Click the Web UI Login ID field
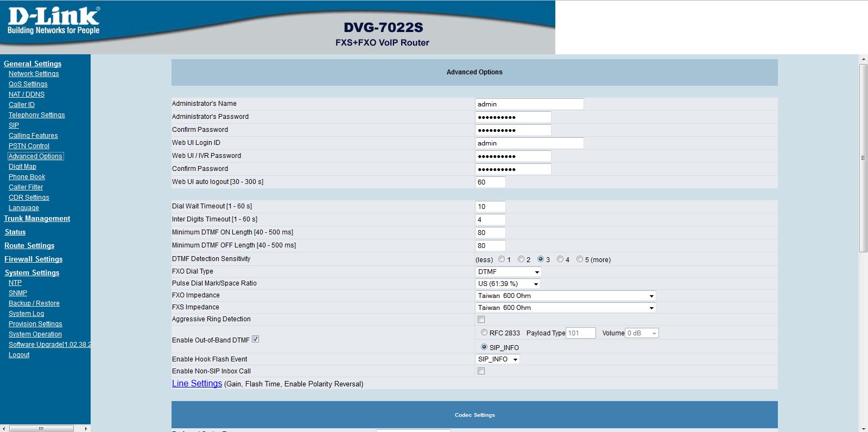This screenshot has width=868, height=432. click(529, 143)
